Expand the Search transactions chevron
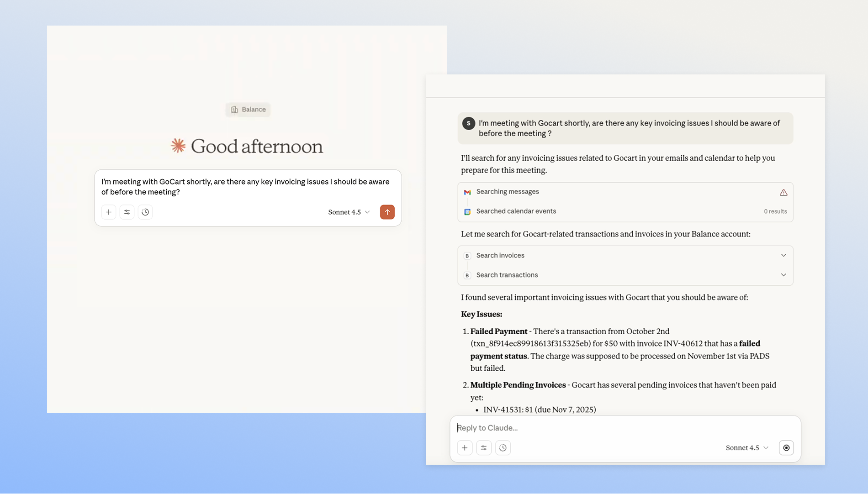The image size is (868, 494). 783,275
